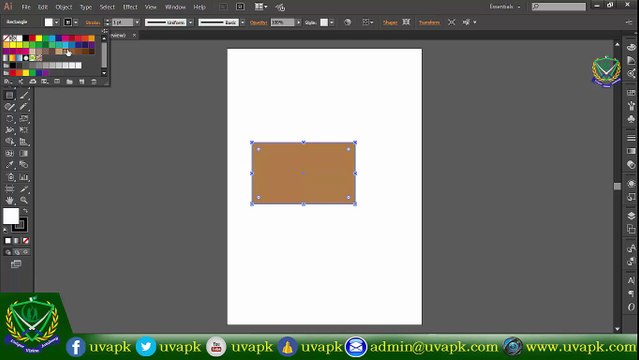The height and width of the screenshot is (360, 639).
Task: Select the Artboard tool
Action: pos(9,189)
